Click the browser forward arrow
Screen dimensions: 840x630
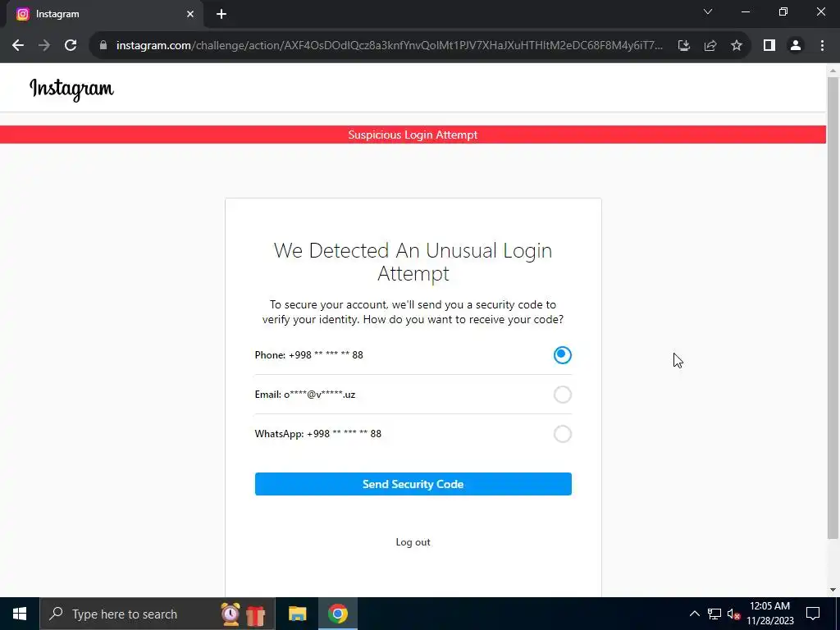click(44, 46)
